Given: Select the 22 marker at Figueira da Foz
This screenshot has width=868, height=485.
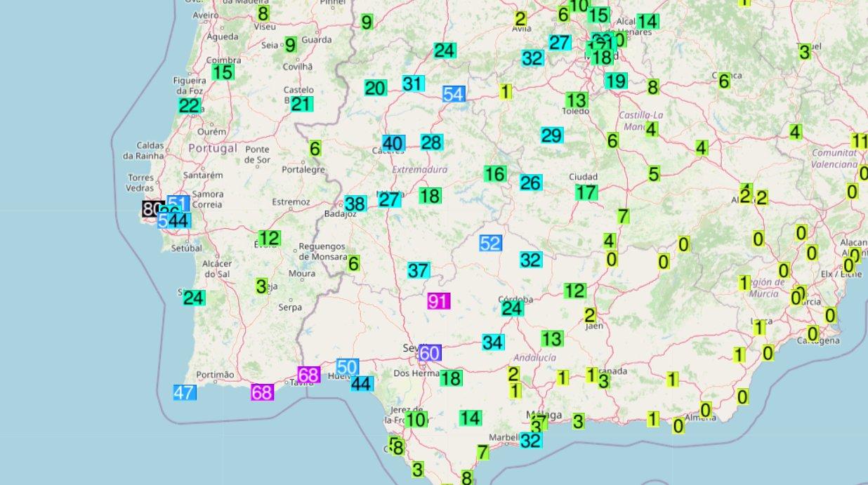Looking at the screenshot, I should tap(190, 106).
